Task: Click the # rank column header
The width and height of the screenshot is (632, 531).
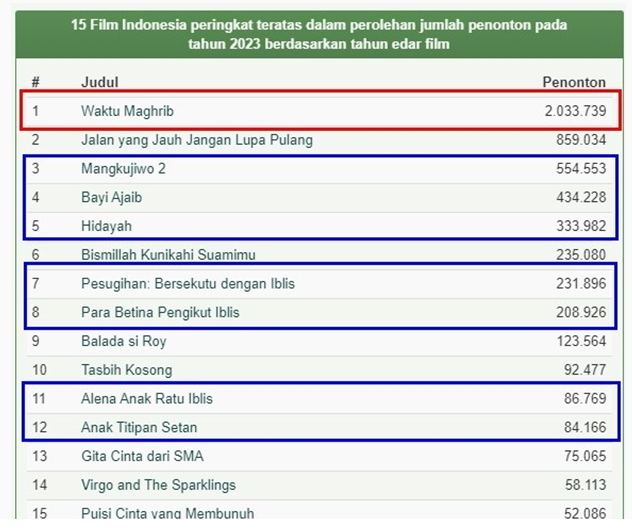Action: (x=35, y=82)
